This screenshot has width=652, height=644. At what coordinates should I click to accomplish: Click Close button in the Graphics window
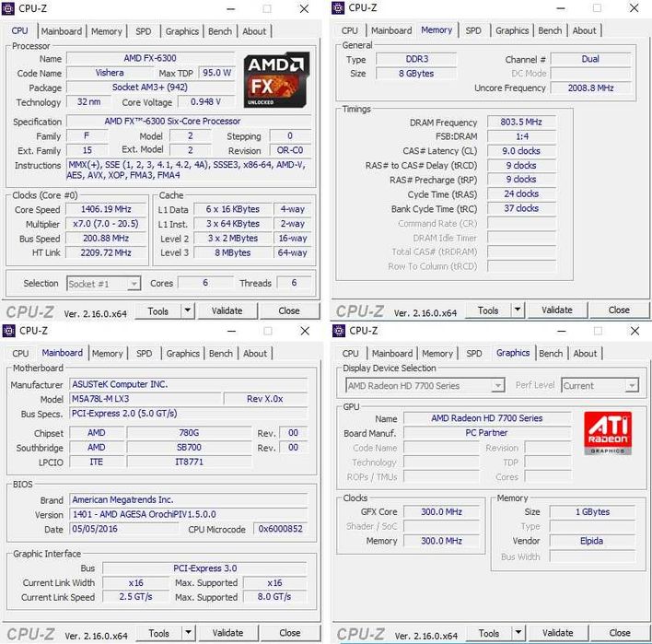620,633
